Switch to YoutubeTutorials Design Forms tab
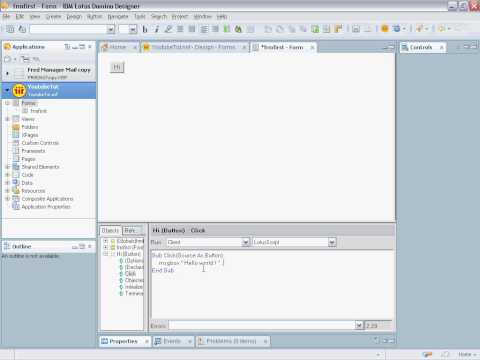This screenshot has height=360, width=480. [193, 47]
